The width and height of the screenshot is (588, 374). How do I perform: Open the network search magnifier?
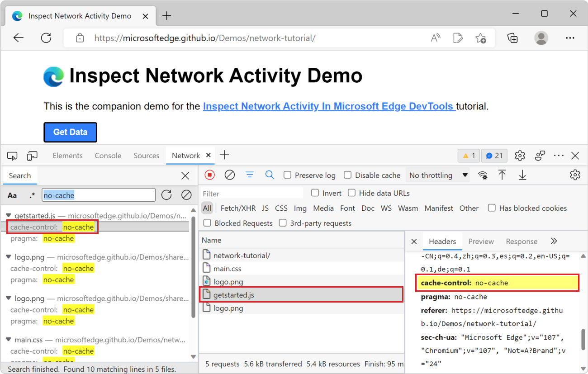click(270, 175)
